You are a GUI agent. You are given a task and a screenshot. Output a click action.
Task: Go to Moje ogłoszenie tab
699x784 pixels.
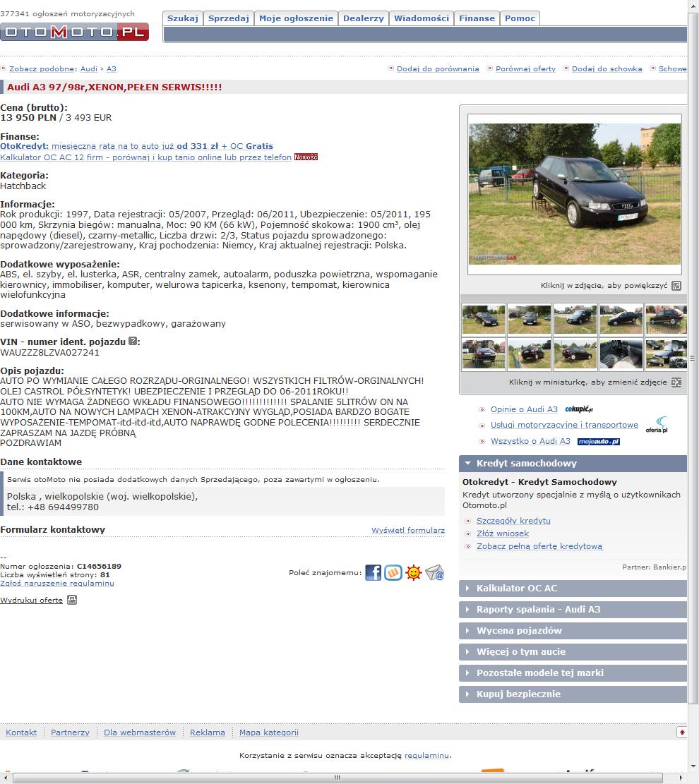297,18
